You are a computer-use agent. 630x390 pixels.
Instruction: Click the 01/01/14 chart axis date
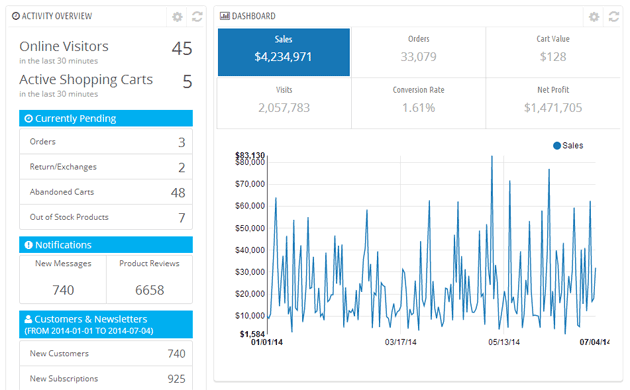267,342
